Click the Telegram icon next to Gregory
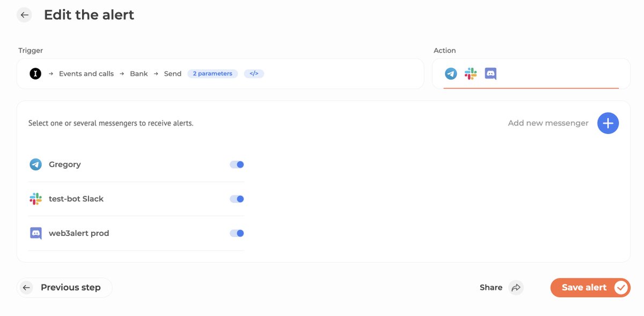644x316 pixels. (x=36, y=164)
